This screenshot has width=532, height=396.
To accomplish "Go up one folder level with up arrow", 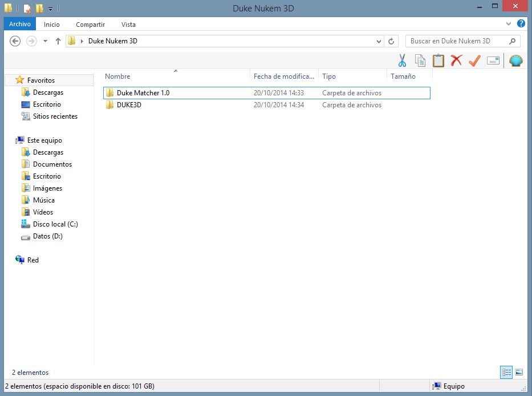I will point(58,41).
